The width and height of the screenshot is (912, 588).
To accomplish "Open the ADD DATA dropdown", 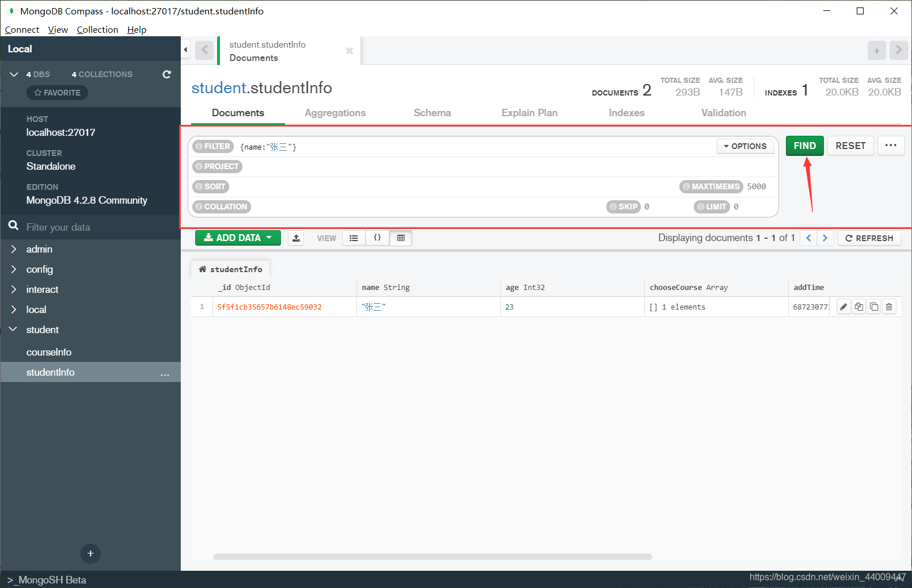I will coord(238,238).
